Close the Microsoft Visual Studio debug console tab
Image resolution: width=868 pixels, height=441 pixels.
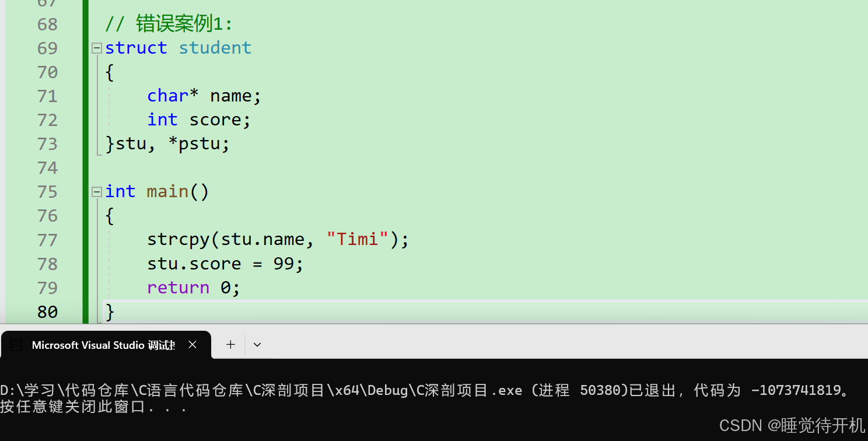(192, 345)
